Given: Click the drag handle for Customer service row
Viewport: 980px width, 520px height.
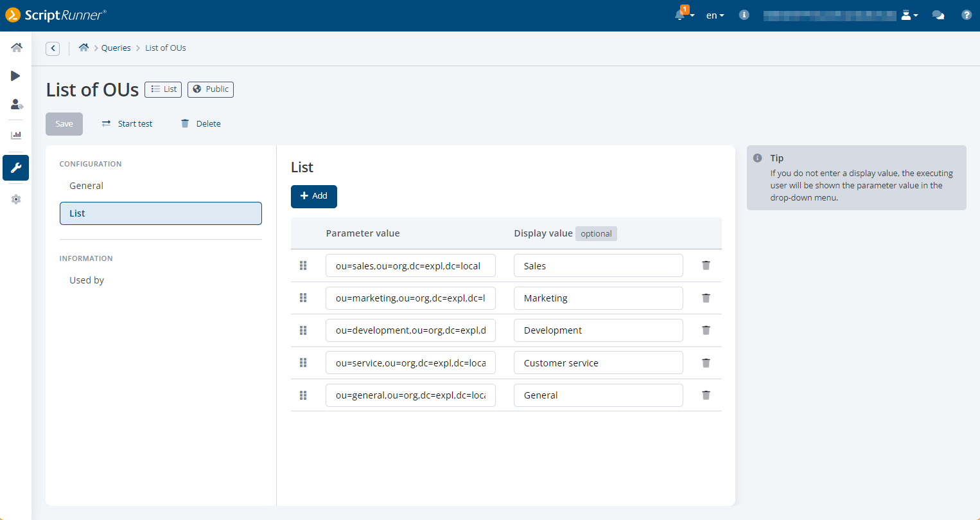Looking at the screenshot, I should tap(303, 363).
